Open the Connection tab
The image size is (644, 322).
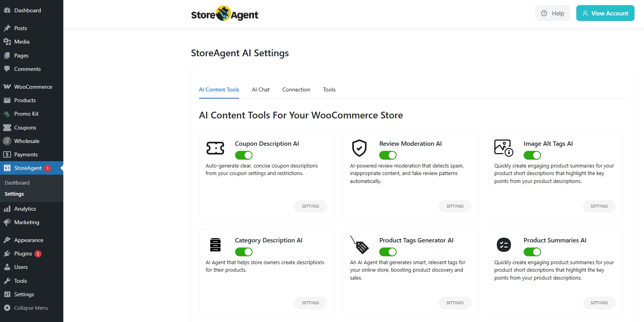[x=296, y=90]
